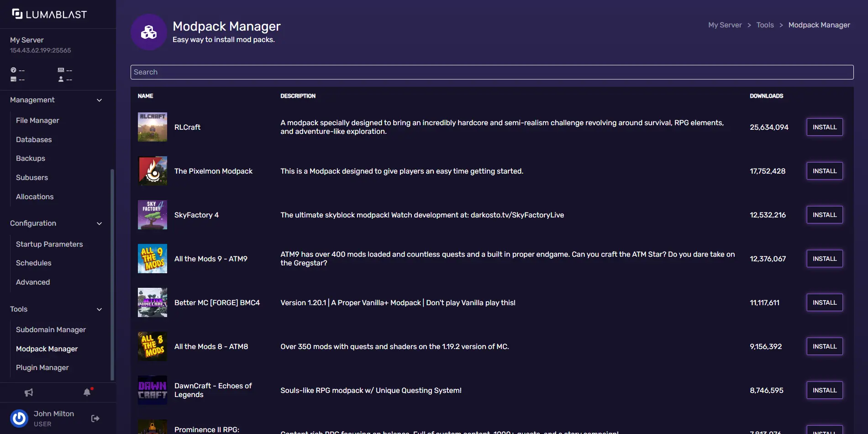The height and width of the screenshot is (434, 868).
Task: Click the Modpack Manager cubes icon
Action: click(x=149, y=32)
